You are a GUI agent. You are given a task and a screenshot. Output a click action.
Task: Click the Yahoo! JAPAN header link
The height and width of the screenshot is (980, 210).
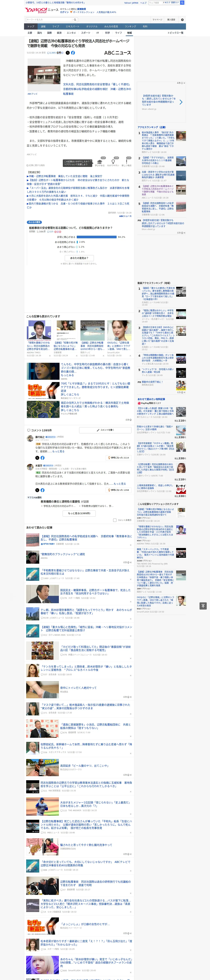pos(131,3)
